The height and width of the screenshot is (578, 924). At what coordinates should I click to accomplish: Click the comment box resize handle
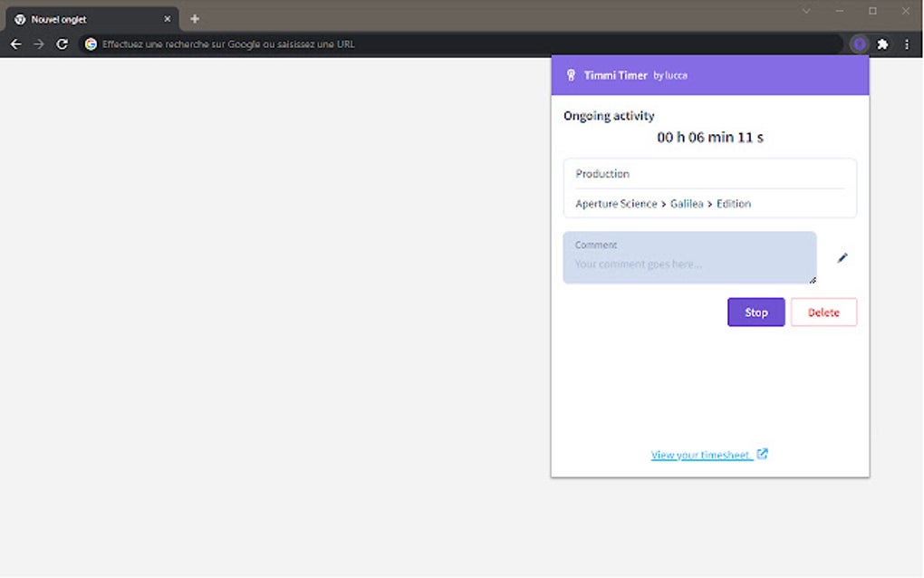click(x=813, y=282)
